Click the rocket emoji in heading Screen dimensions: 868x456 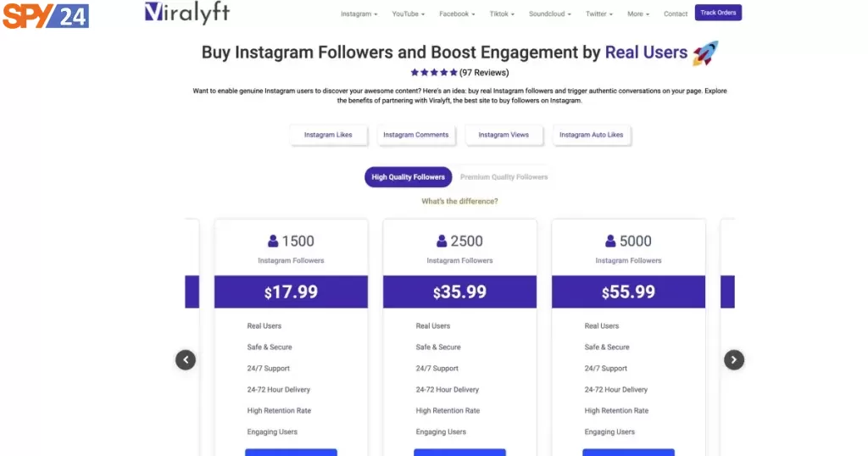tap(705, 53)
